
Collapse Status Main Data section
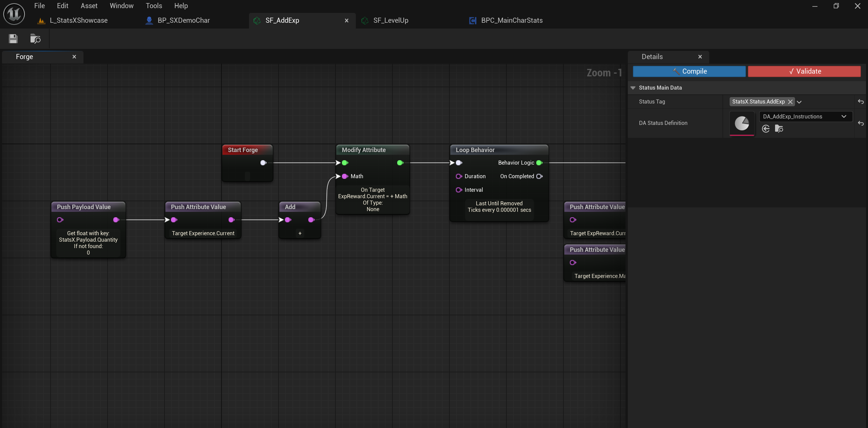633,88
